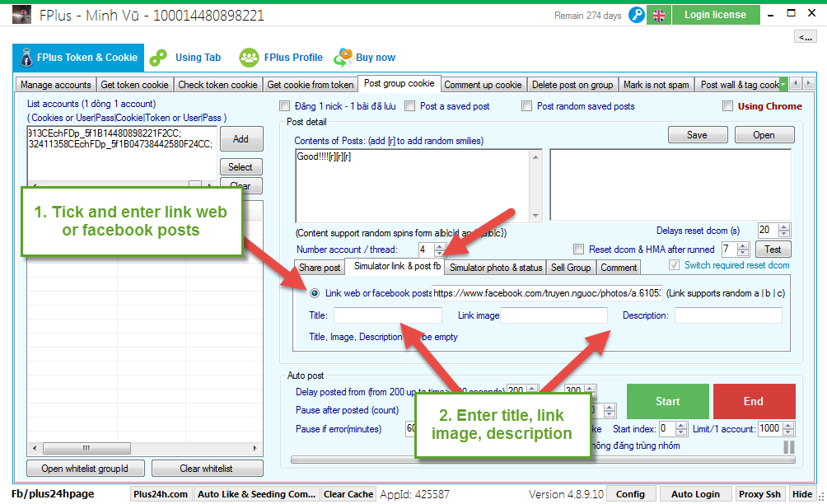Click the green Start button
Viewport: 827px width, 504px height.
[668, 401]
